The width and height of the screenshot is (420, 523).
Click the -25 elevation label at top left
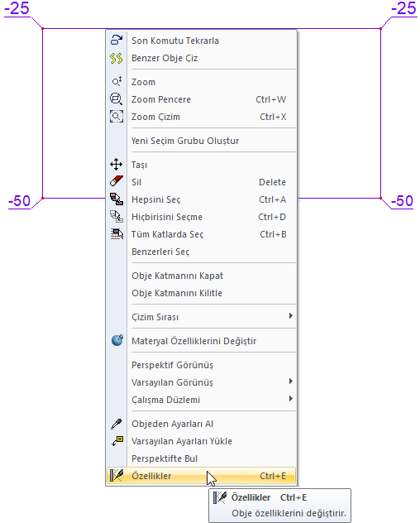pyautogui.click(x=17, y=8)
